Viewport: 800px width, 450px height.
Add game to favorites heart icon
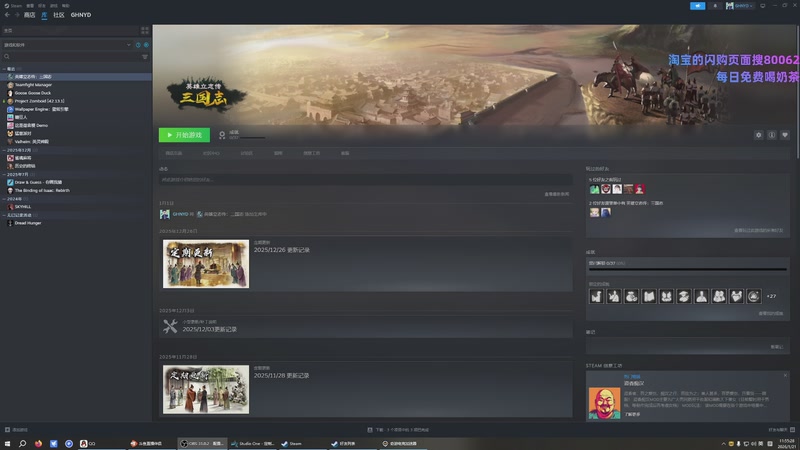(785, 135)
